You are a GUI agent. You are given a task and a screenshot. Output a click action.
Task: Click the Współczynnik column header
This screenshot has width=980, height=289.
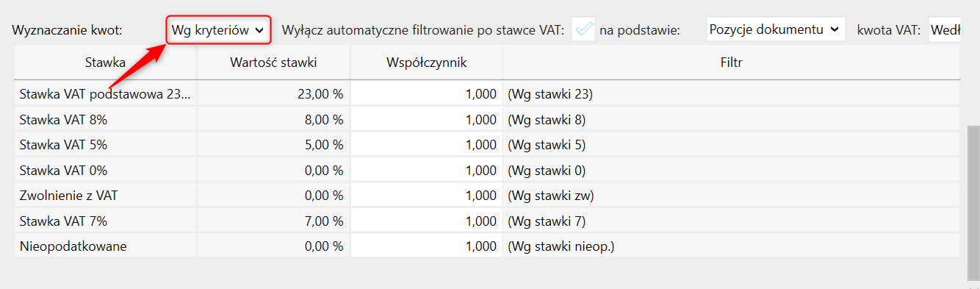427,63
